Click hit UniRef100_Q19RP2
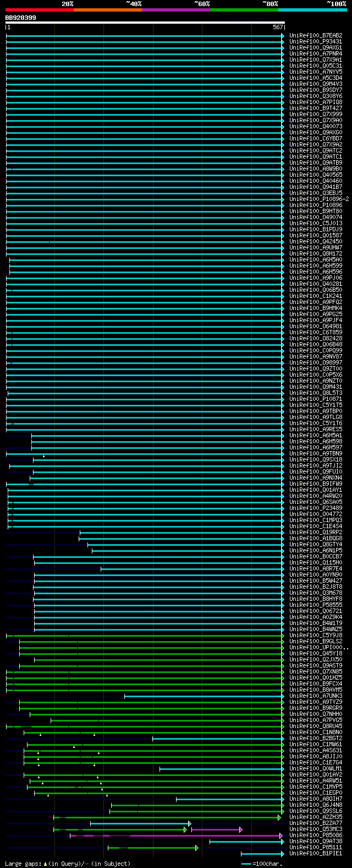Screen dimensions: 352x868 click(x=316, y=533)
